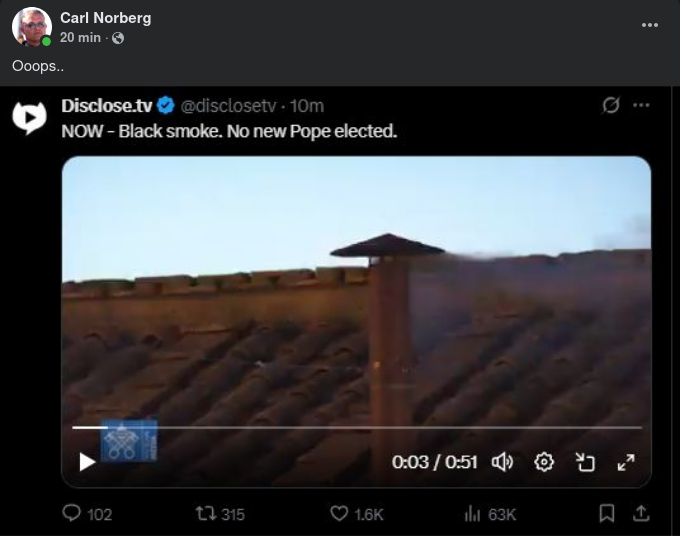The image size is (680, 536).
Task: Click the repost icon with 315 reposts
Action: (206, 514)
